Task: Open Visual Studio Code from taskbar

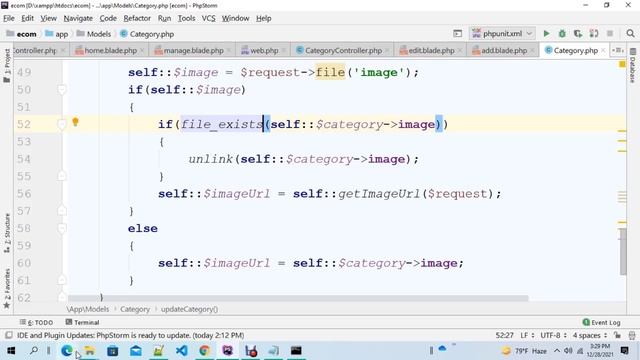Action: tap(182, 351)
